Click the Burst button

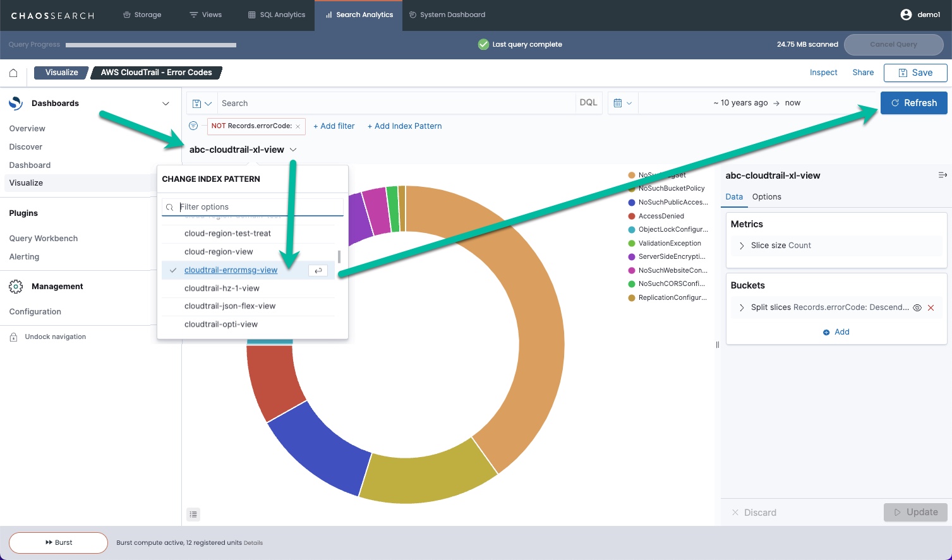(58, 542)
